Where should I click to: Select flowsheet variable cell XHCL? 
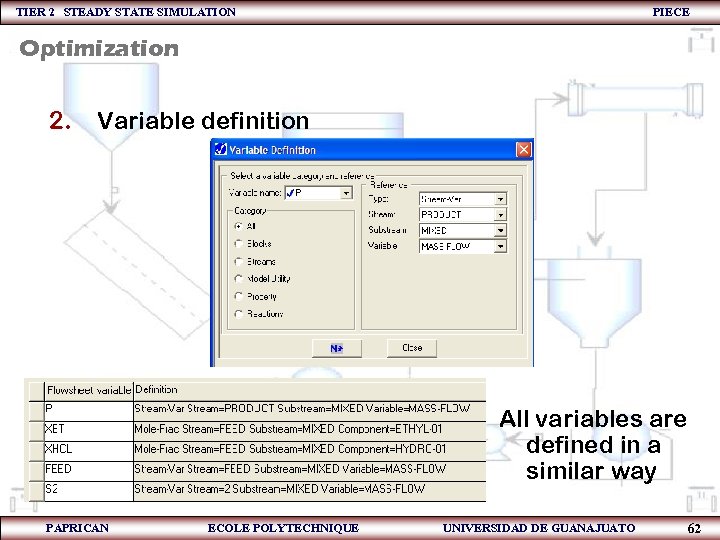89,451
